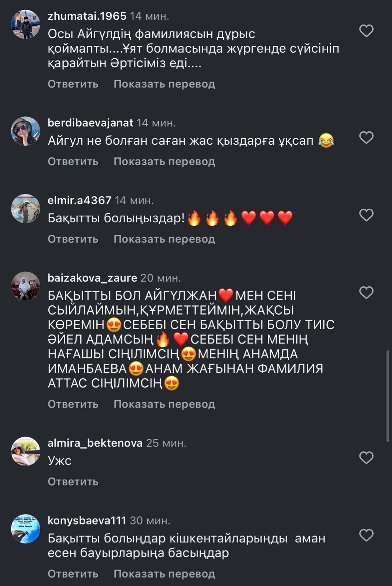Like baizakova_zaure's long comment
Image resolution: width=392 pixels, height=586 pixels.
(366, 293)
